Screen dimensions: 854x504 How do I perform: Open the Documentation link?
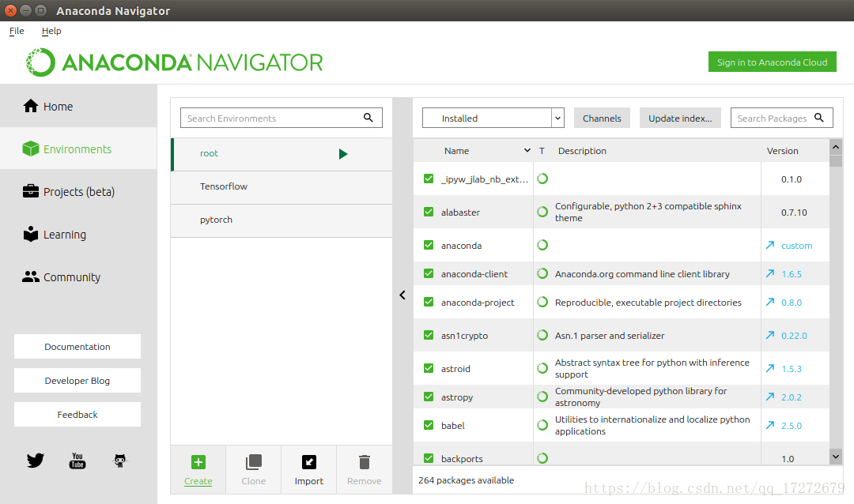(77, 346)
